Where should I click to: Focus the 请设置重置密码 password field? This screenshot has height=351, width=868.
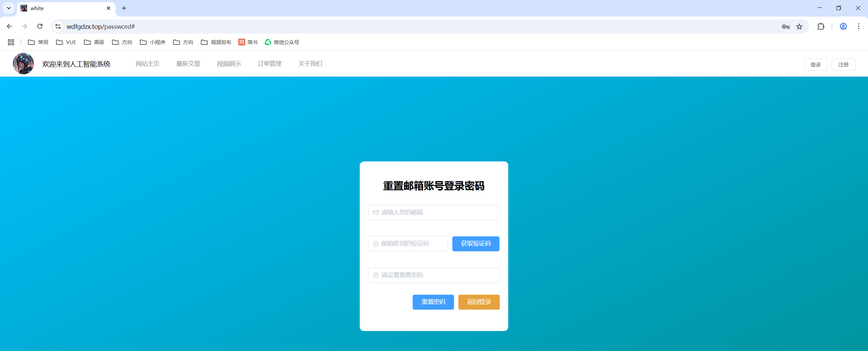point(434,275)
